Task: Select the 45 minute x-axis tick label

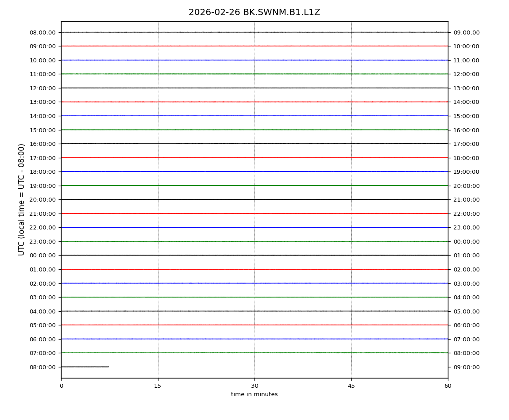Action: point(351,386)
